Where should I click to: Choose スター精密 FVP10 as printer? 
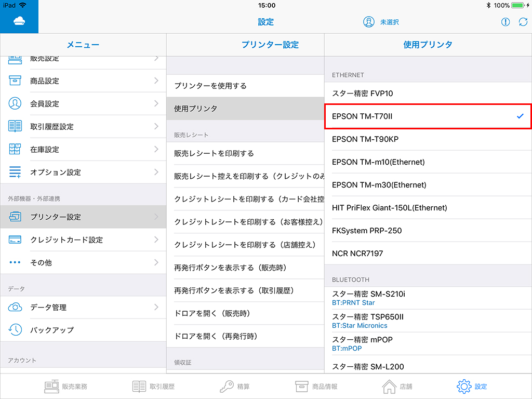tap(428, 94)
